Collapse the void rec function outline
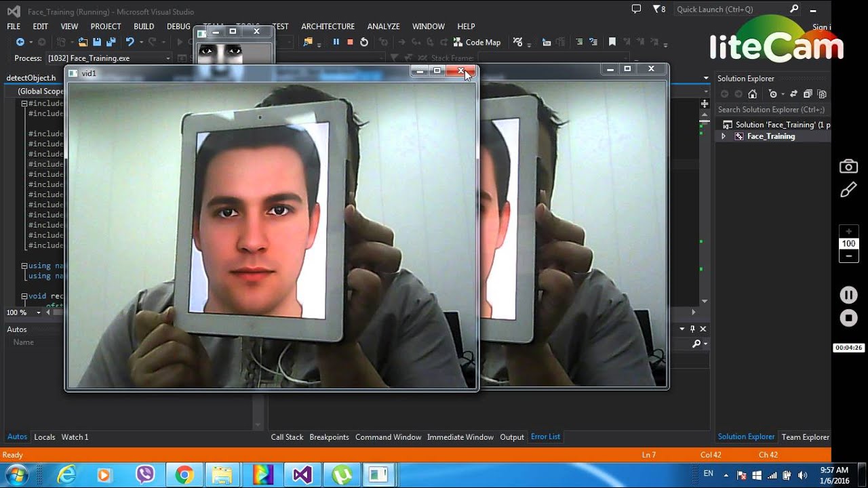The height and width of the screenshot is (488, 868). tap(24, 296)
